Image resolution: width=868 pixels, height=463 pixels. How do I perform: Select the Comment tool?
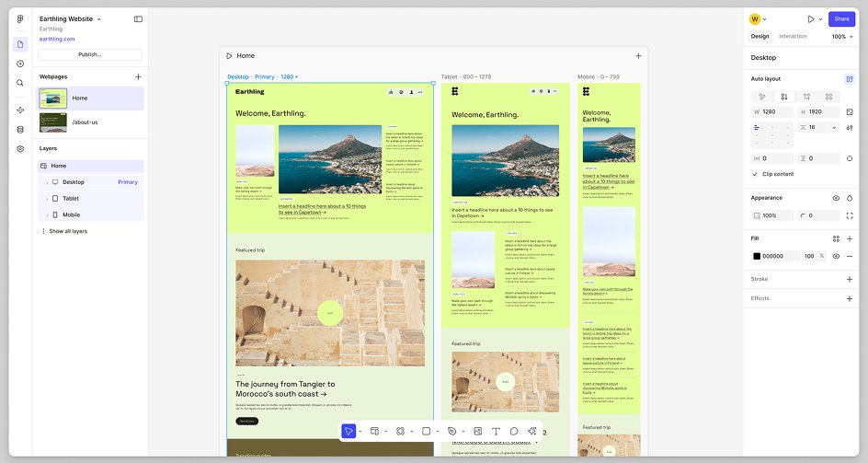point(514,432)
